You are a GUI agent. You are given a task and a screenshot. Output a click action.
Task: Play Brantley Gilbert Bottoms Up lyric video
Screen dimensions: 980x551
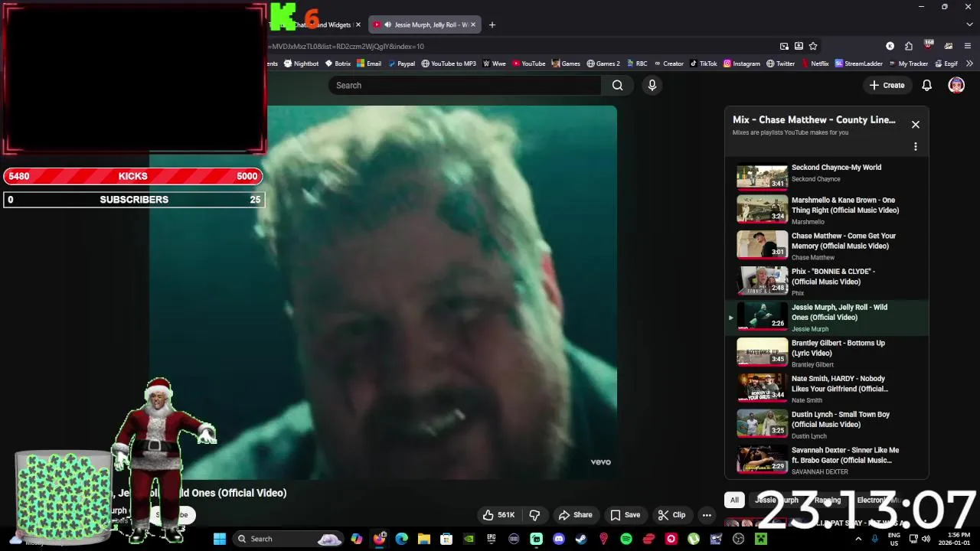click(x=827, y=353)
